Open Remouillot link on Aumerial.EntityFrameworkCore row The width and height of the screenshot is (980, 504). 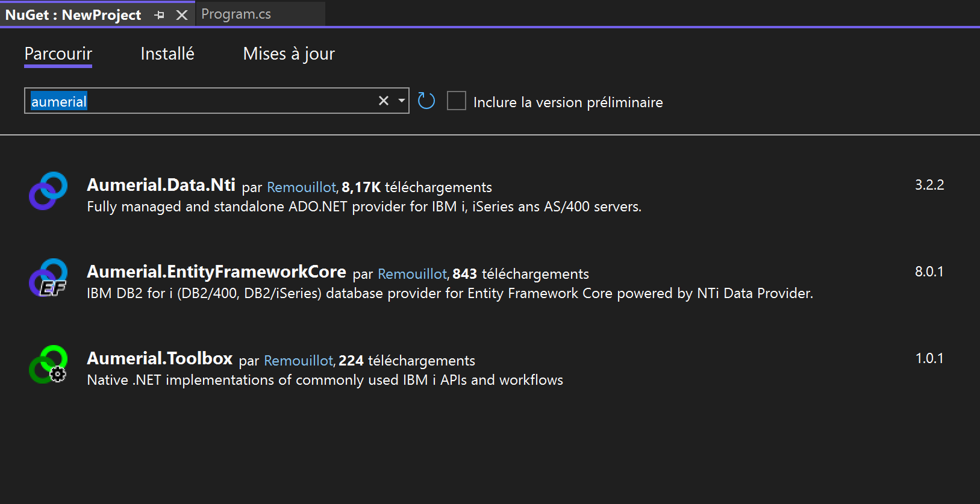coord(412,274)
